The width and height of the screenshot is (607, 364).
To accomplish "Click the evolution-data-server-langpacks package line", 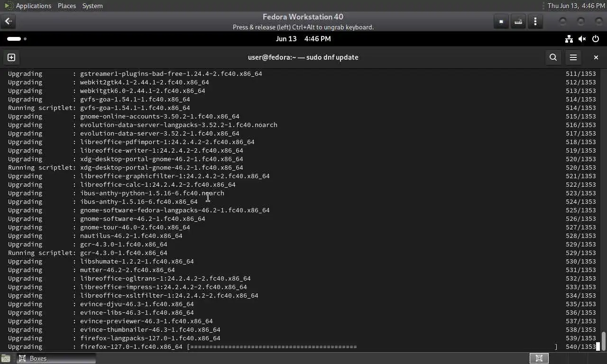I will point(143,125).
